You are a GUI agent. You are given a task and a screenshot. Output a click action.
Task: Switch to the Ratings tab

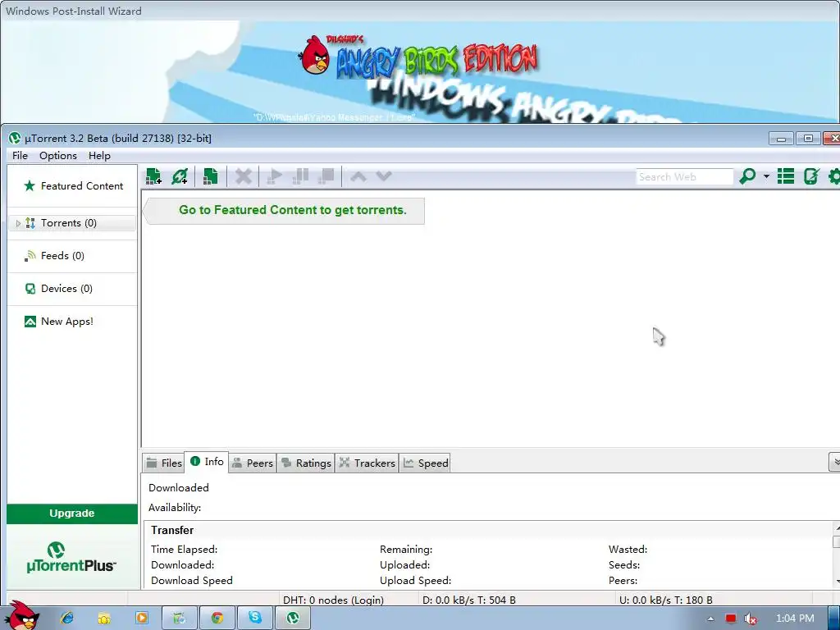tap(306, 463)
